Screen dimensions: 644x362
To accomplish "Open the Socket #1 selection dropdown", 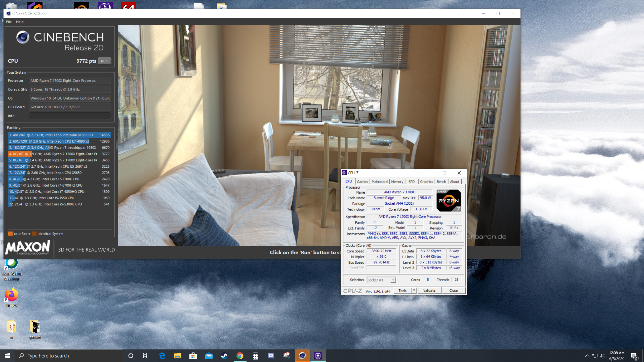I will tap(381, 280).
